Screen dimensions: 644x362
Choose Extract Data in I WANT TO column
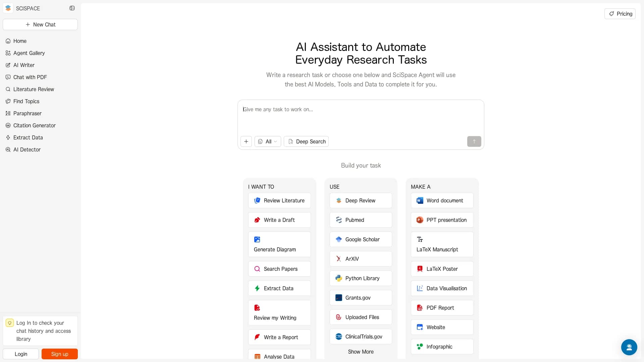point(279,288)
